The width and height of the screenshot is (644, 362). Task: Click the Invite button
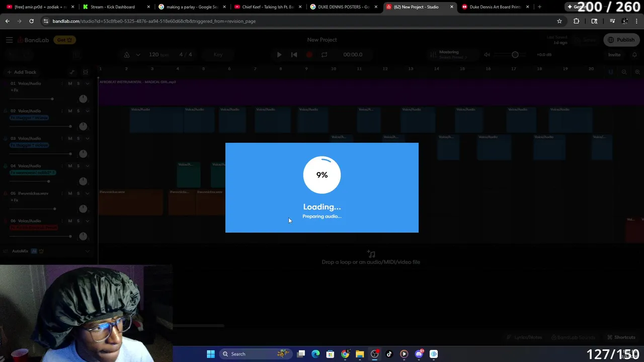[614, 55]
